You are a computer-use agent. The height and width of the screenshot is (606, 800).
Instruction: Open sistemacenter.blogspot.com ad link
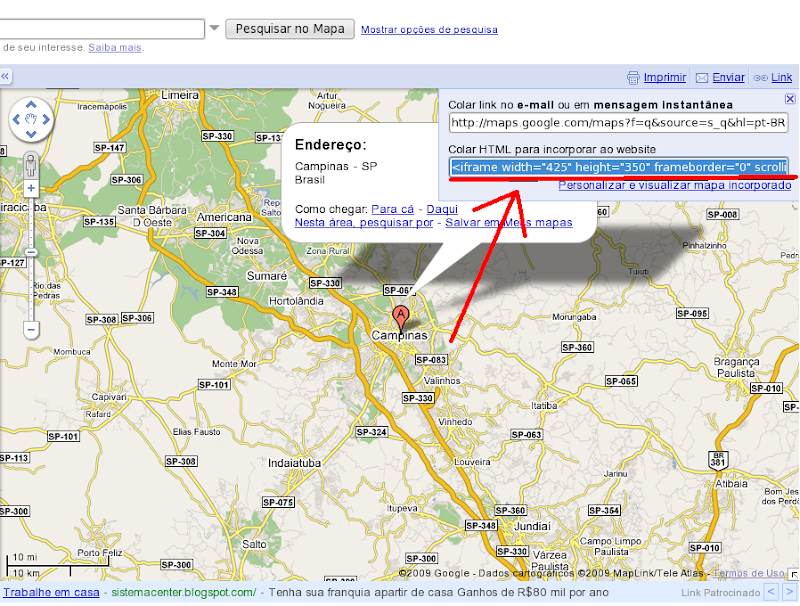point(184,592)
